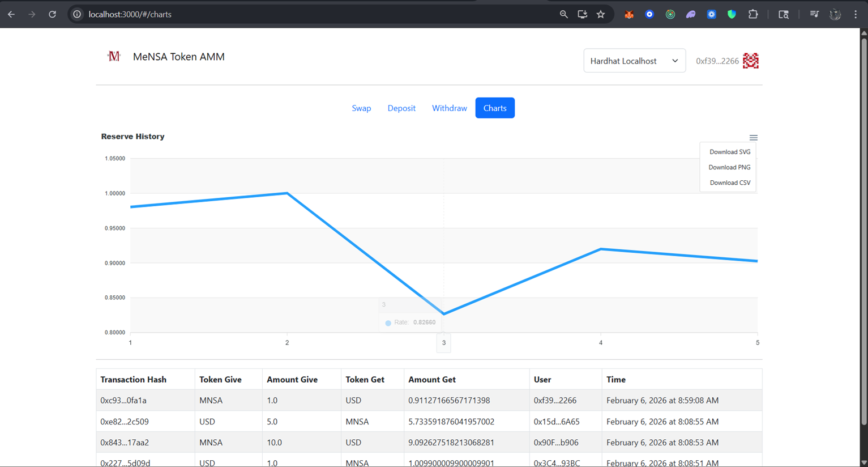Reload the page
This screenshot has height=467, width=868.
pos(52,15)
